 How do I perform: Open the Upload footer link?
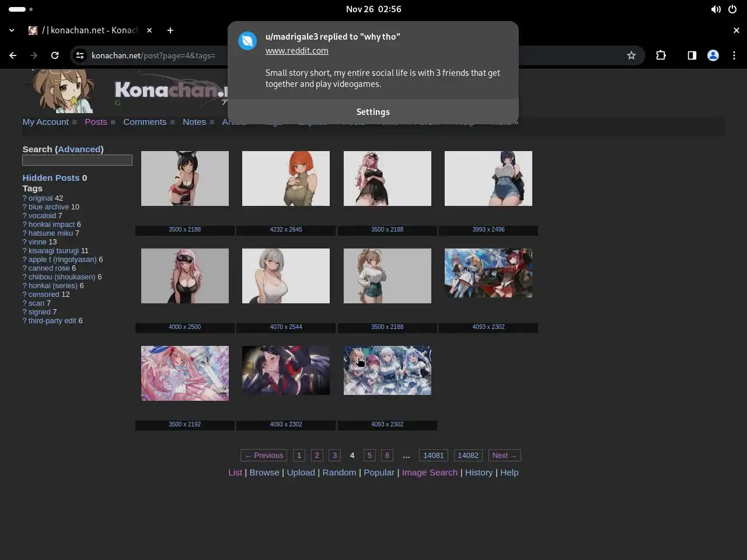[301, 473]
